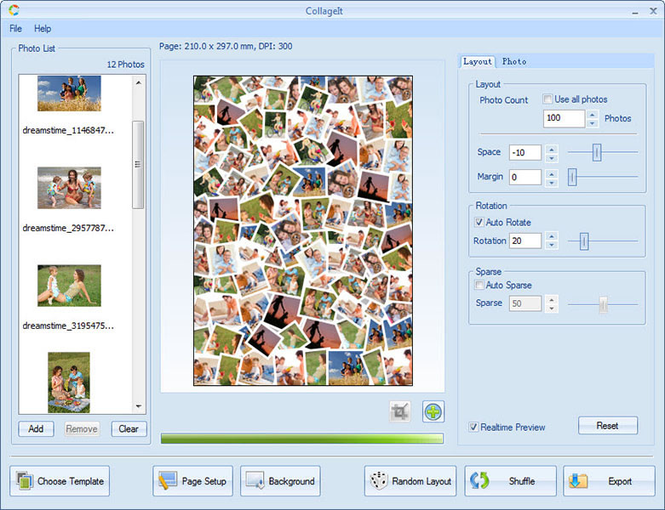Click the green progress bar
Screen dimensions: 665x510
click(x=302, y=438)
